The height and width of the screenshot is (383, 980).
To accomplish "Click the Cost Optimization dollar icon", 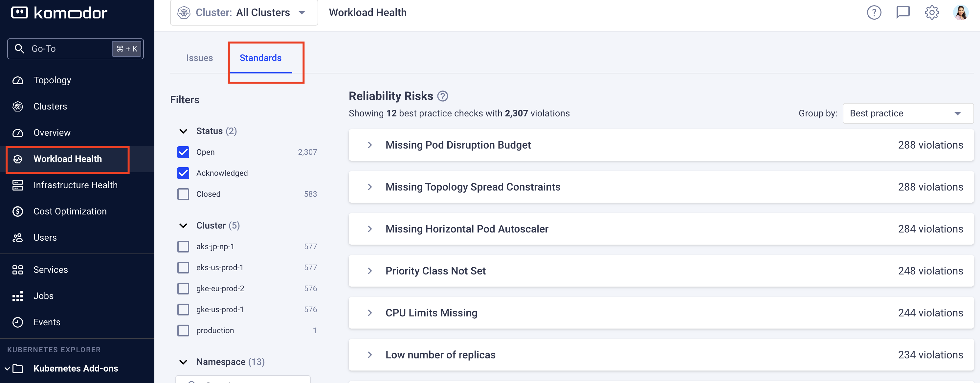I will point(18,211).
